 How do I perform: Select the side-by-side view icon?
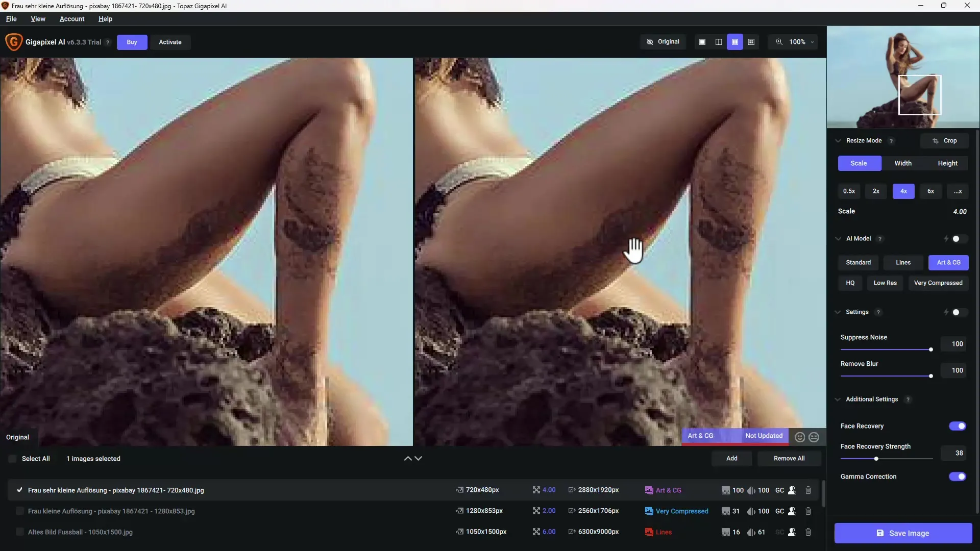point(734,42)
